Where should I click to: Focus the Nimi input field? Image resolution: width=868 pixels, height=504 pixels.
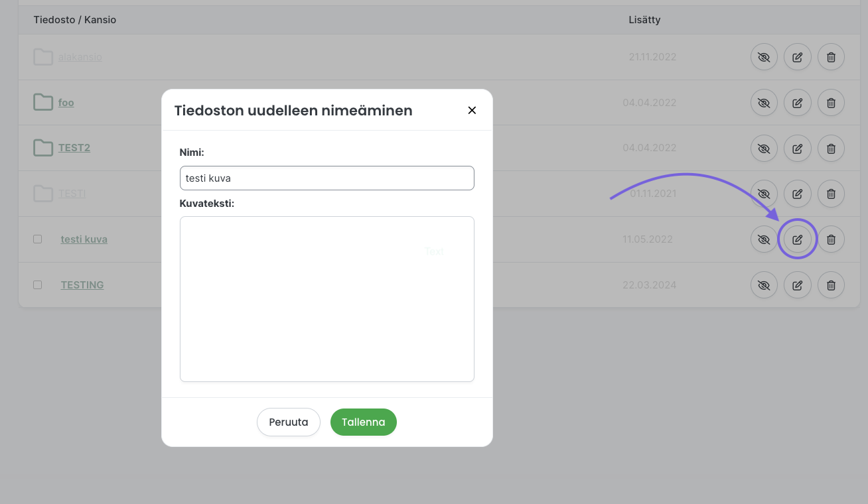[x=327, y=178]
